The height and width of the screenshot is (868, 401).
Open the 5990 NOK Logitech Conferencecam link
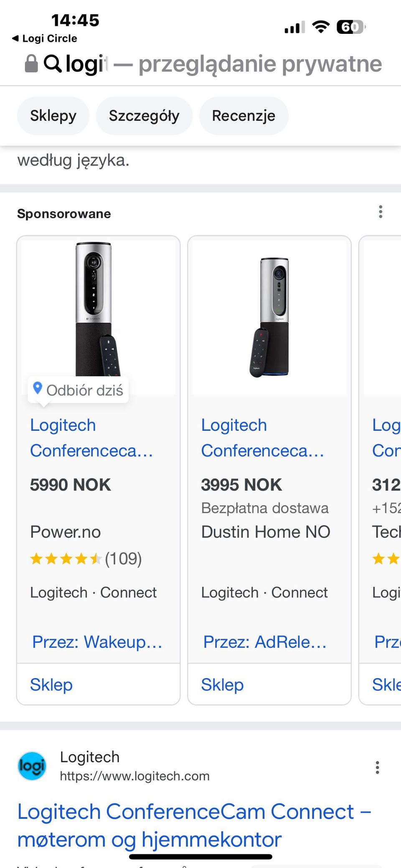tap(91, 438)
